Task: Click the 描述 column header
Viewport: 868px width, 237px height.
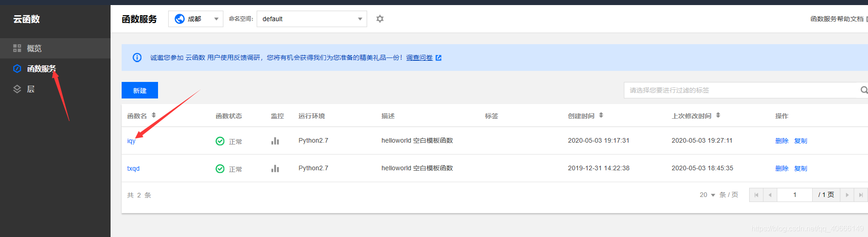Action: point(388,116)
